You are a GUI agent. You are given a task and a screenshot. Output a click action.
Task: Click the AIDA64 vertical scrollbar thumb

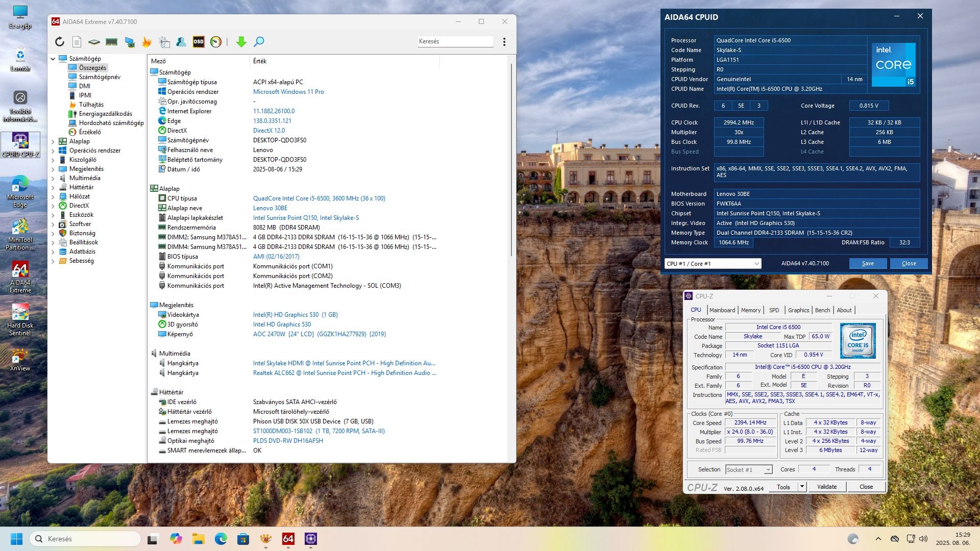point(511,158)
